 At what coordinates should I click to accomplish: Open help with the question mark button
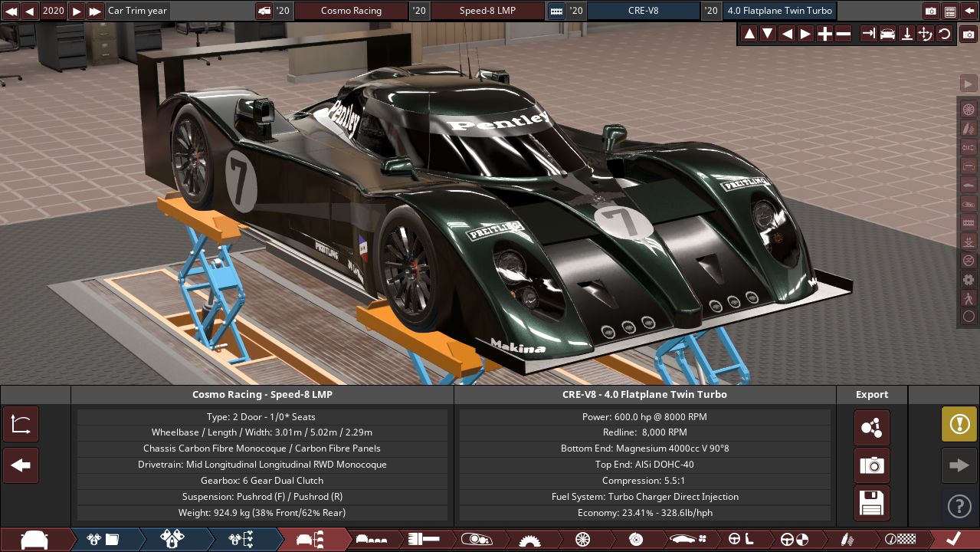coord(959,506)
